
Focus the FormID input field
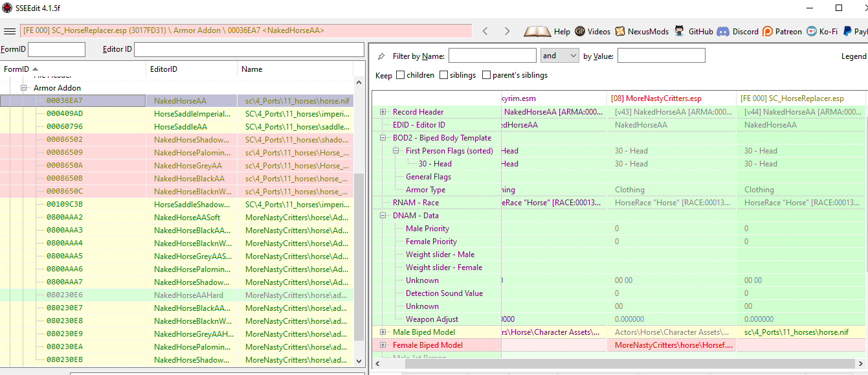[56, 49]
